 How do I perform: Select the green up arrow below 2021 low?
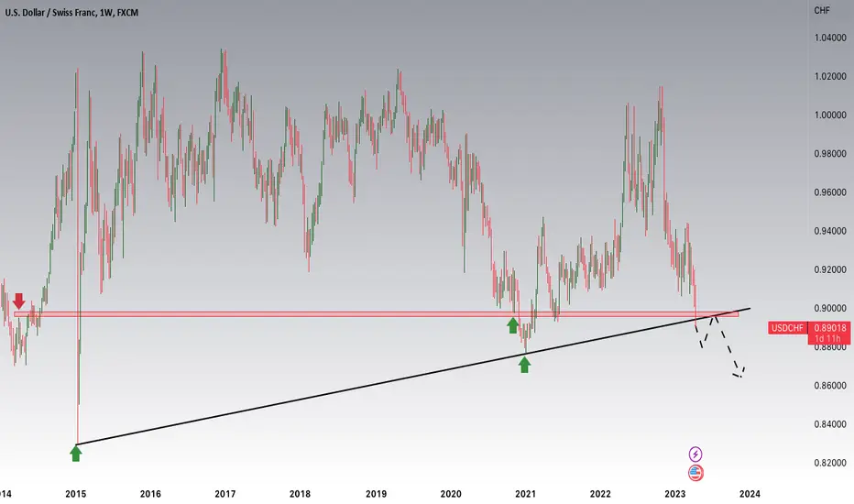[x=524, y=364]
